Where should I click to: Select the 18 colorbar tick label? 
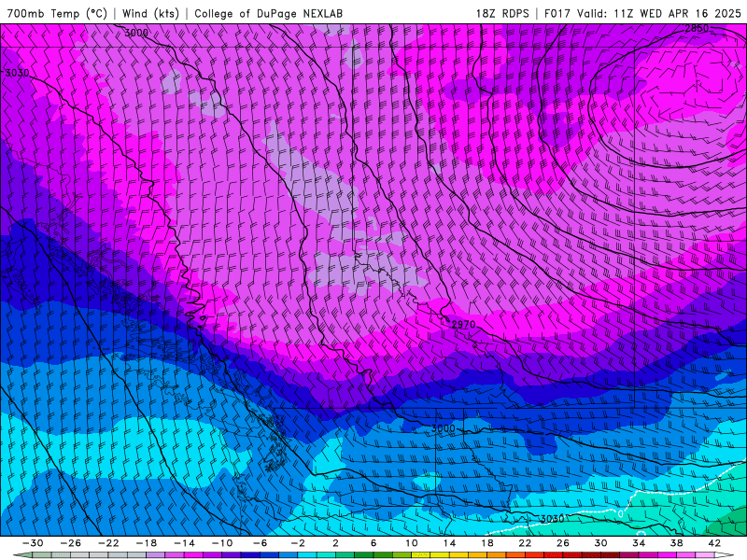(x=486, y=543)
